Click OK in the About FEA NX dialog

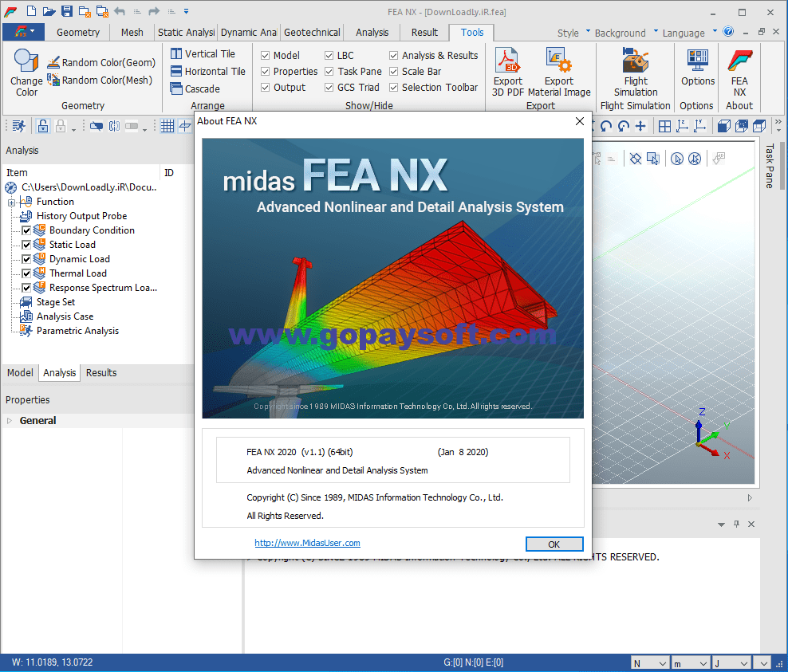[554, 544]
